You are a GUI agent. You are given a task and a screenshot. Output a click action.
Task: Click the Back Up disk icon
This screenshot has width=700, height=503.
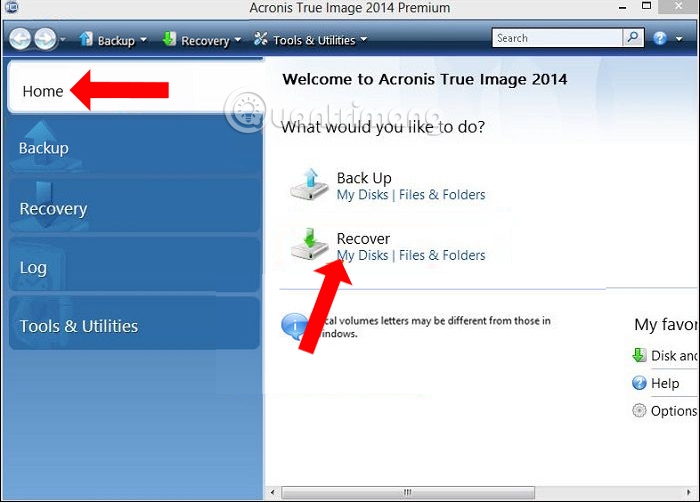point(309,184)
